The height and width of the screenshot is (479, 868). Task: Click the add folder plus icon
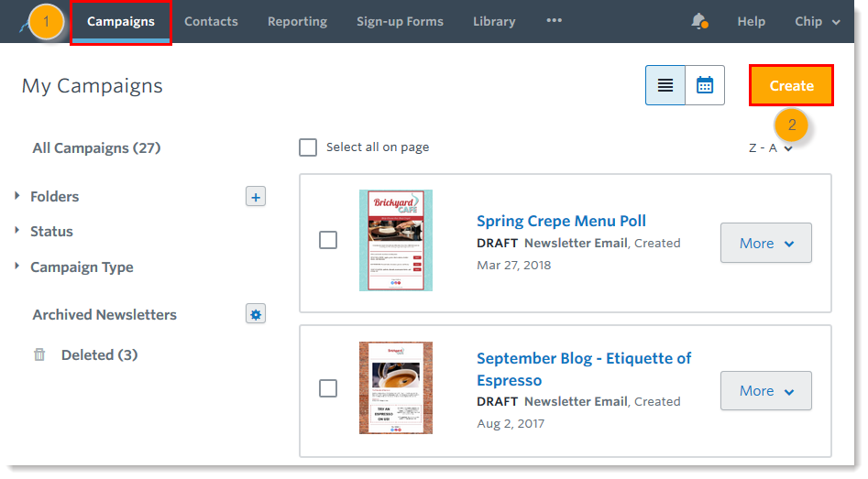[256, 196]
